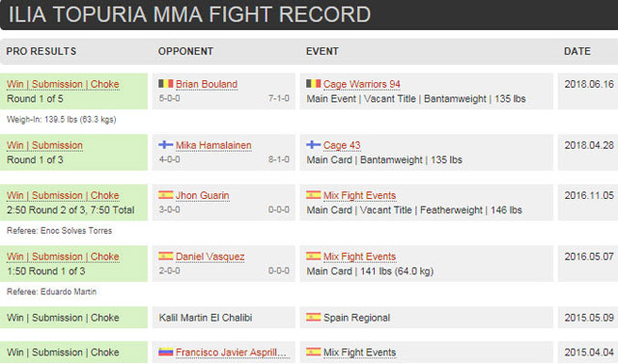Click Finland flag beside Mika Hamalainen
This screenshot has width=618, height=364.
[x=165, y=145]
